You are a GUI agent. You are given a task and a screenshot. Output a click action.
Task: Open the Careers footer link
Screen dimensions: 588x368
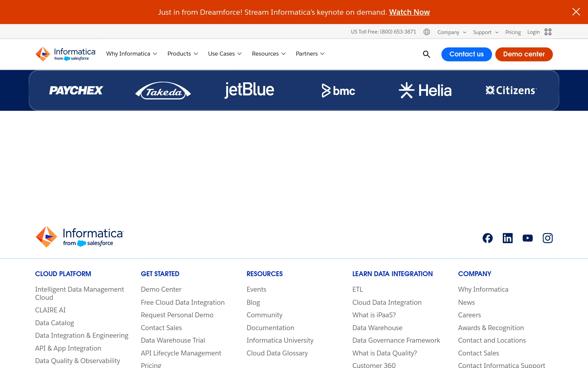[x=469, y=315]
